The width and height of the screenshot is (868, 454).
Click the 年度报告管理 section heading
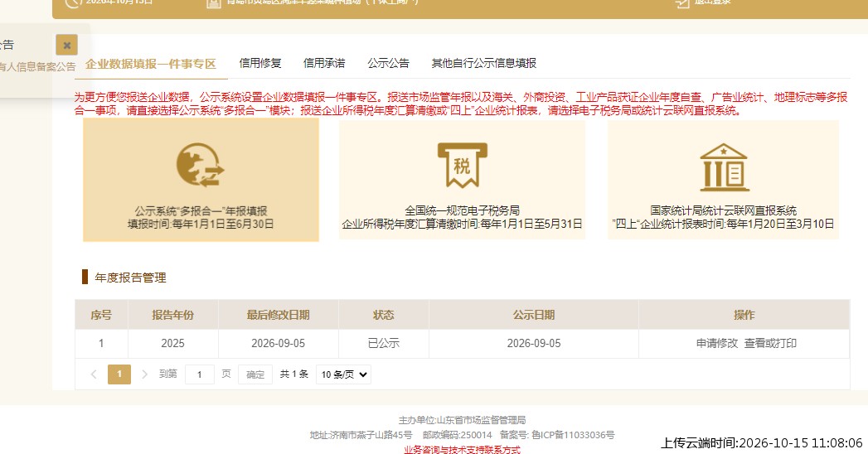pyautogui.click(x=130, y=278)
